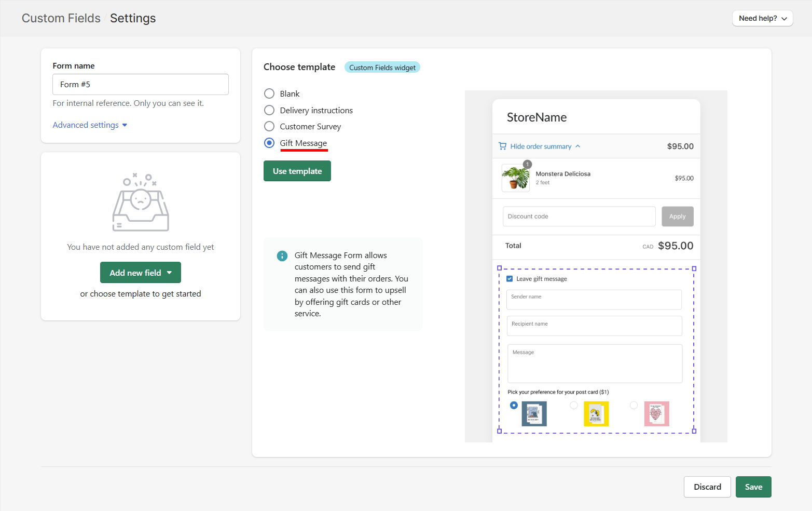This screenshot has height=511, width=812.
Task: Select the first post card radio option
Action: pos(514,405)
